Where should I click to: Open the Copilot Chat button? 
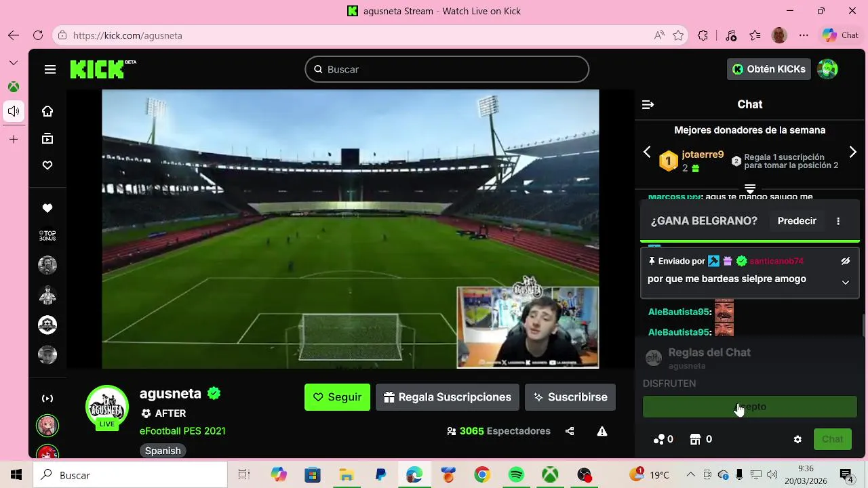pos(840,35)
